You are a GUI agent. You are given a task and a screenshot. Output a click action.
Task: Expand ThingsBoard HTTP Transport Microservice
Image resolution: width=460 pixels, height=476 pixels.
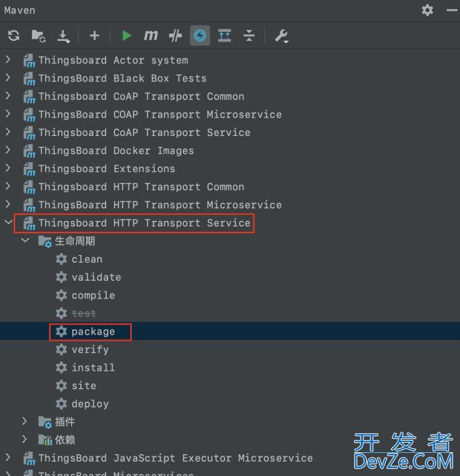coord(8,204)
